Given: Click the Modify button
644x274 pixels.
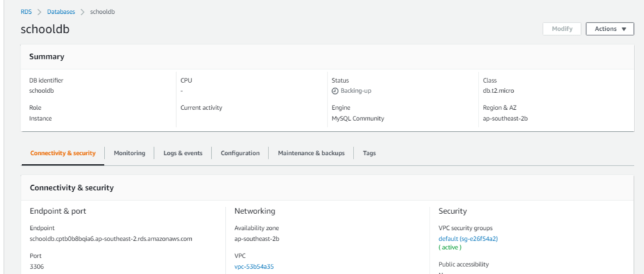Looking at the screenshot, I should point(562,29).
